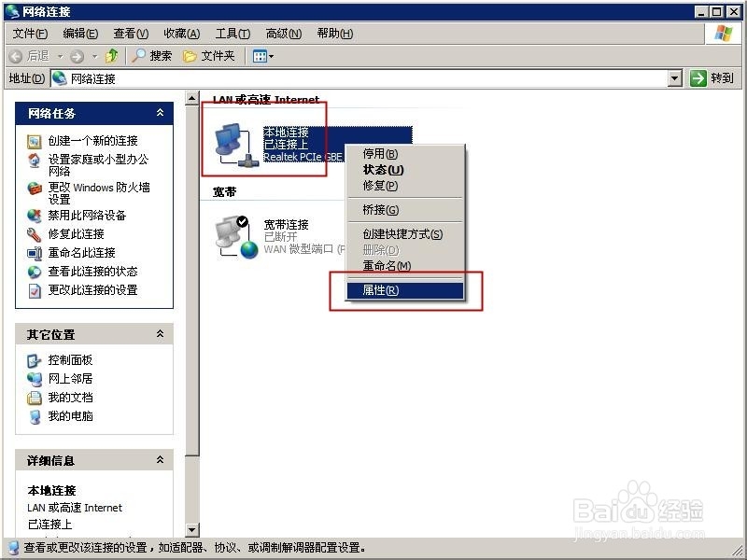Viewport: 747px width, 560px height.
Task: Open the 工具 menu
Action: pyautogui.click(x=233, y=33)
